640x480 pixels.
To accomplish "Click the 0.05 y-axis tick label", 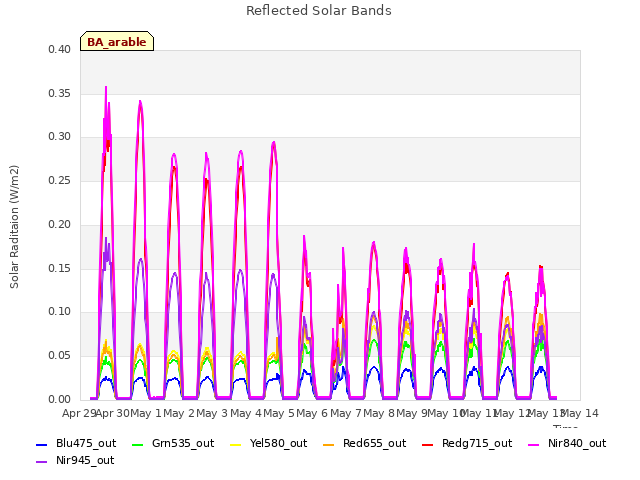I will tap(60, 356).
